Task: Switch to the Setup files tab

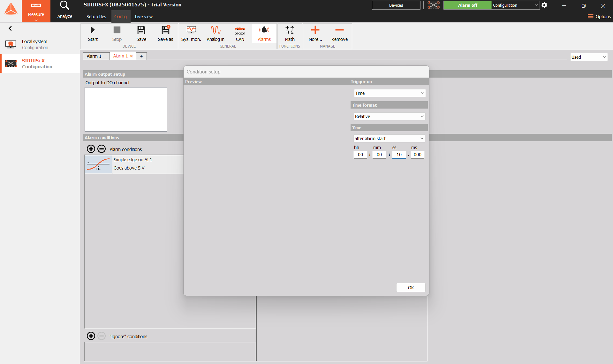Action: point(96,17)
